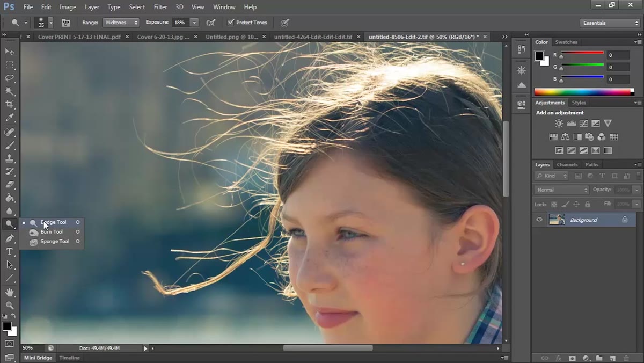This screenshot has height=363, width=644.
Task: Open the Image menu
Action: click(68, 7)
